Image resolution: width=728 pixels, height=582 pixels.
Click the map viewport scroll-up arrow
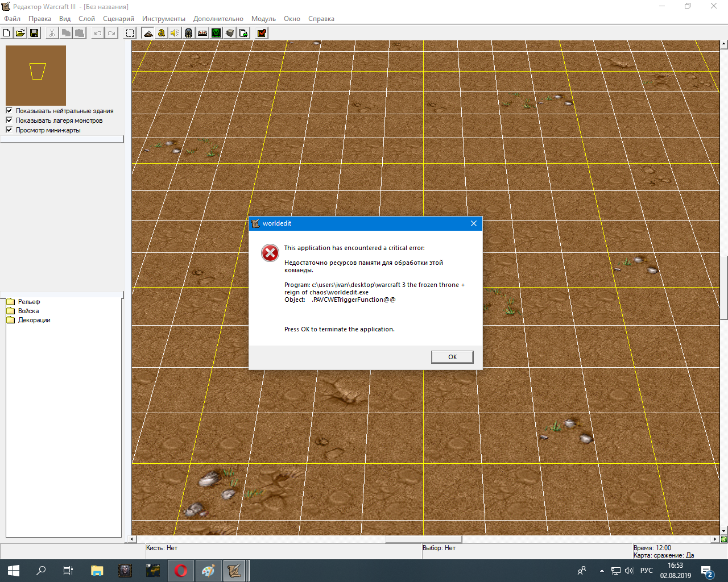pos(724,44)
